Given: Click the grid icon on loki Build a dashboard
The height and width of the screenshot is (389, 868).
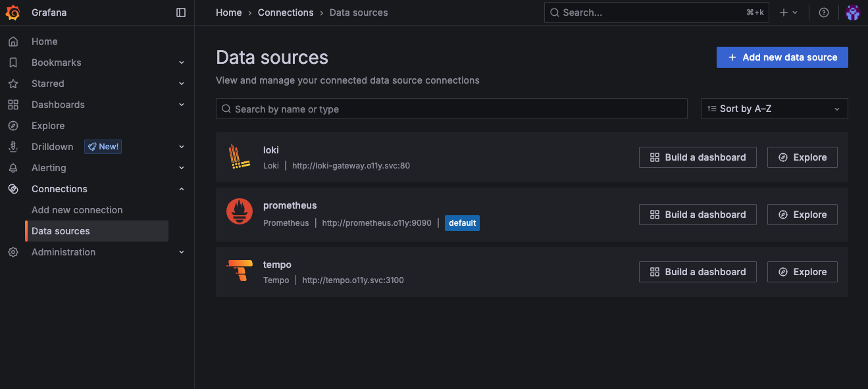Looking at the screenshot, I should tap(655, 157).
